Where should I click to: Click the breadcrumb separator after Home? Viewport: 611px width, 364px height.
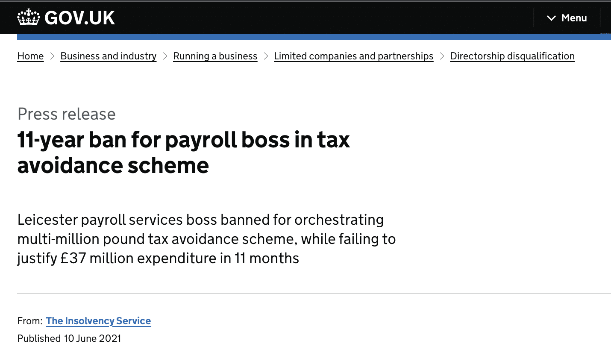(52, 56)
